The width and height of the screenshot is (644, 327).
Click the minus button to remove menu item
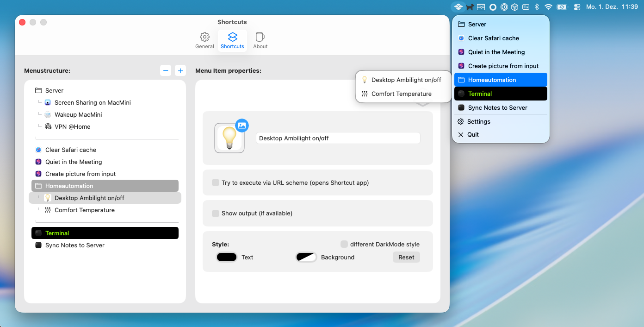coord(166,71)
